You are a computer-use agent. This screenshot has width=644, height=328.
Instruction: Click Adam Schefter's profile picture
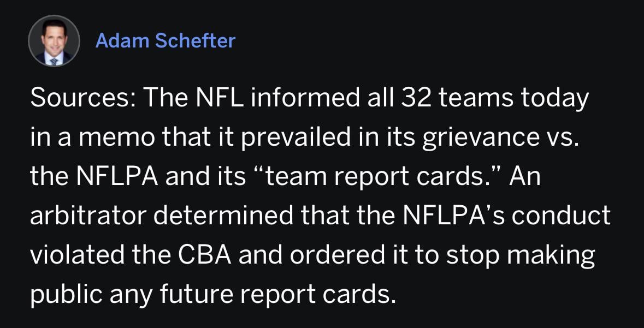point(54,41)
